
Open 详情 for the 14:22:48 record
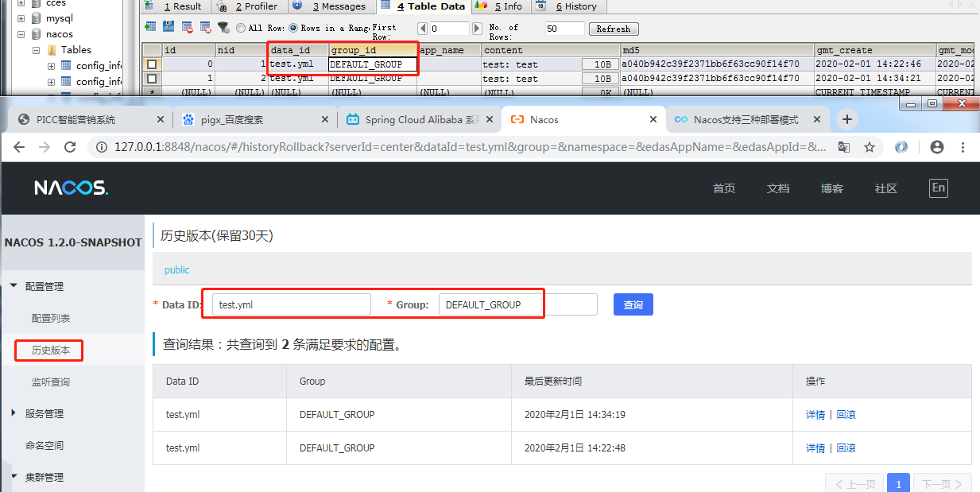tap(815, 447)
